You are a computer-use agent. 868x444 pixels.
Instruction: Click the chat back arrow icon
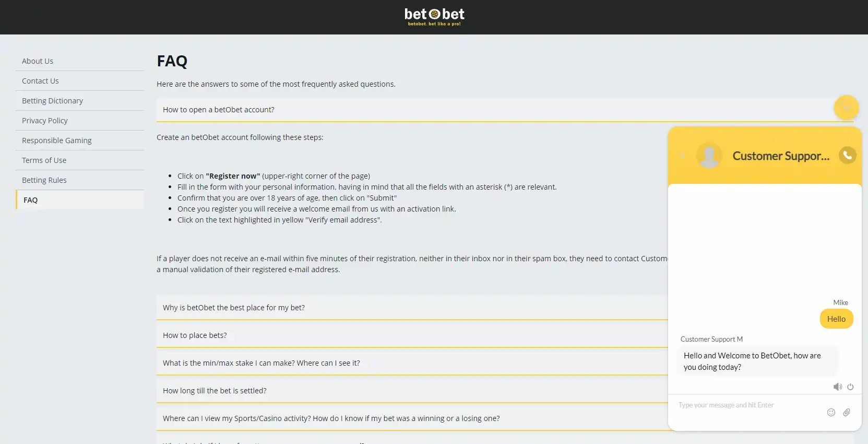(x=682, y=155)
